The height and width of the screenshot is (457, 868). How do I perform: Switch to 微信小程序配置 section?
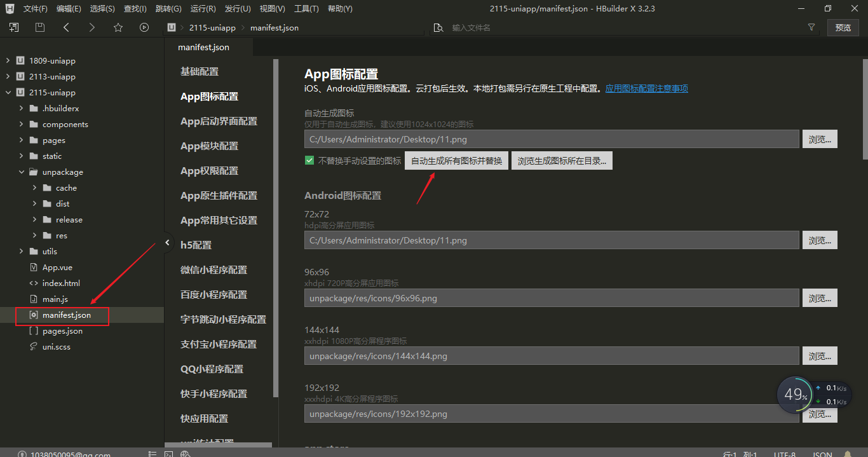(x=214, y=270)
